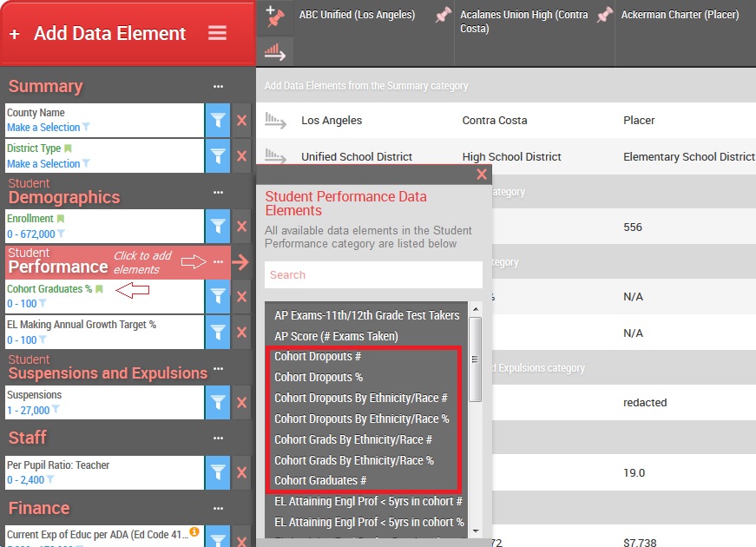Click the add pinned district icon
This screenshot has height=547, width=756.
tap(275, 16)
